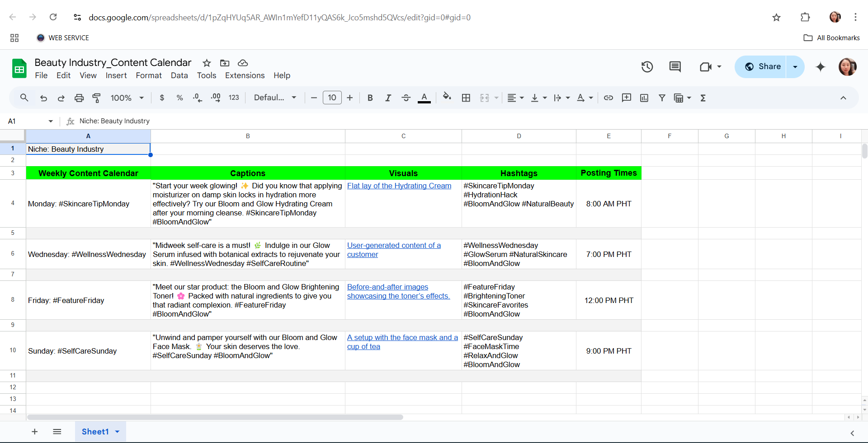
Task: Open the text color picker
Action: [424, 98]
